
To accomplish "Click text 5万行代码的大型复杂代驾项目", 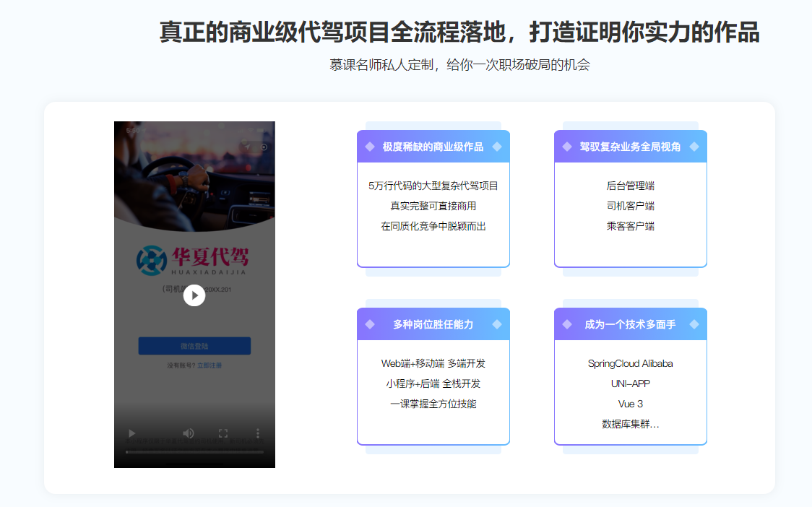I will (x=433, y=186).
